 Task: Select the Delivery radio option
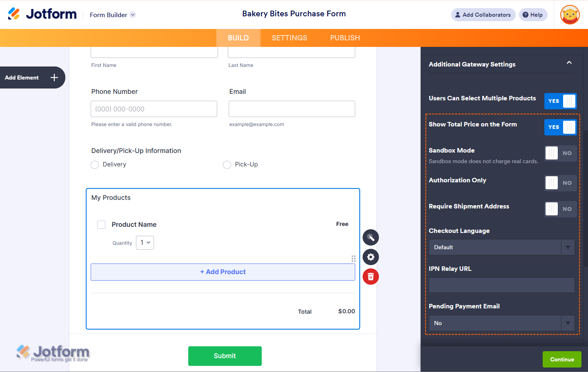[95, 165]
